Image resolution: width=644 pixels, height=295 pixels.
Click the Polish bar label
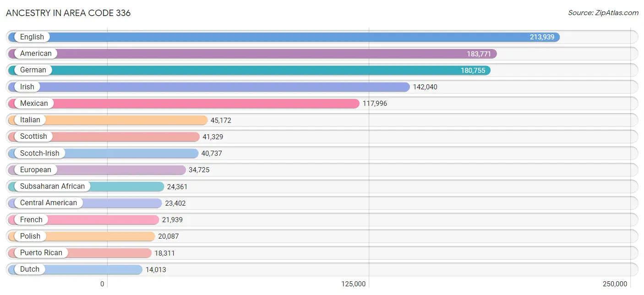point(30,236)
